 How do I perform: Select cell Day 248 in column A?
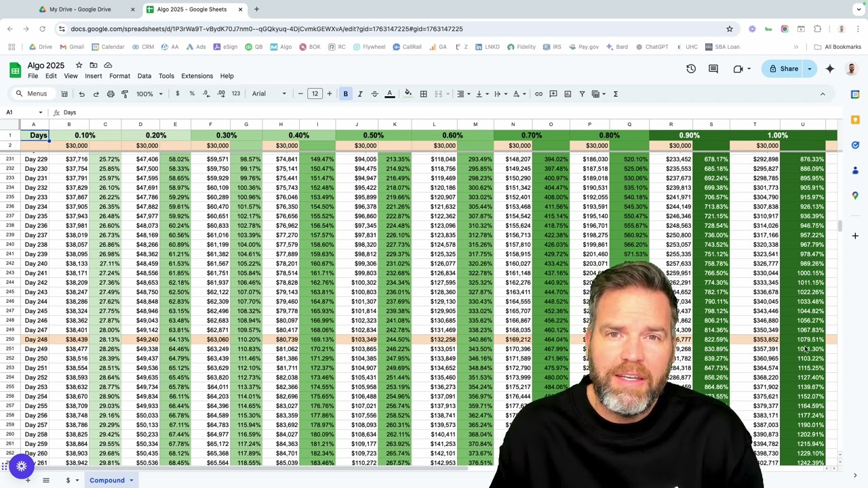click(x=34, y=340)
